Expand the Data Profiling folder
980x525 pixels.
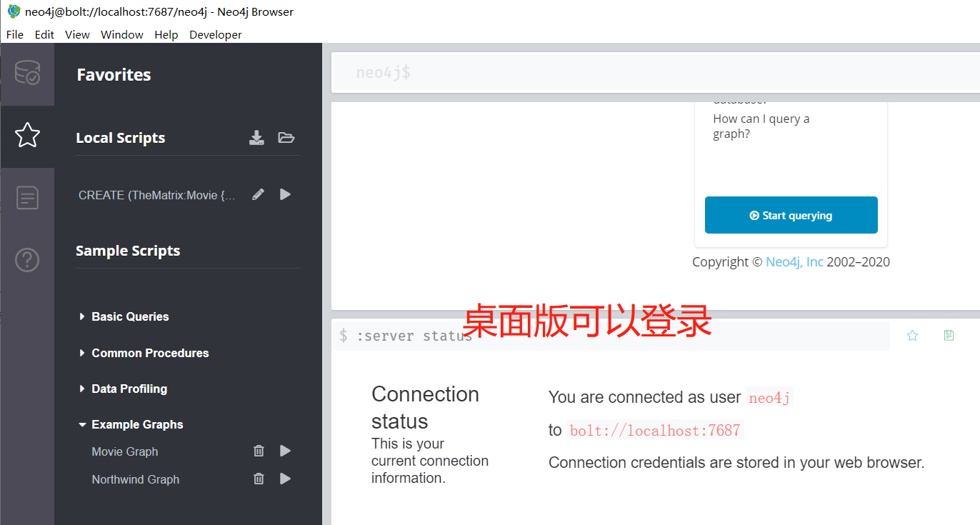coord(124,389)
